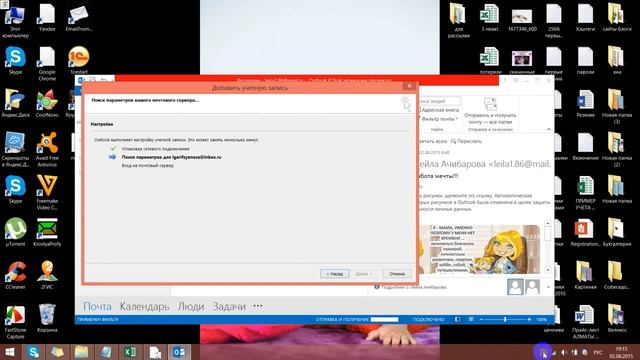640x360 pixels.
Task: Switch to Задачи in Outlook navigation
Action: point(229,306)
